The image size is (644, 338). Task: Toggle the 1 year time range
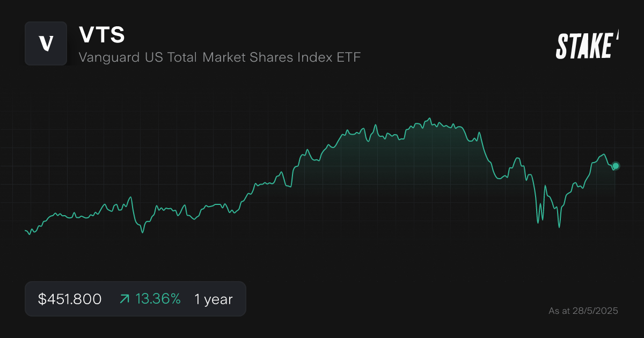pos(213,299)
